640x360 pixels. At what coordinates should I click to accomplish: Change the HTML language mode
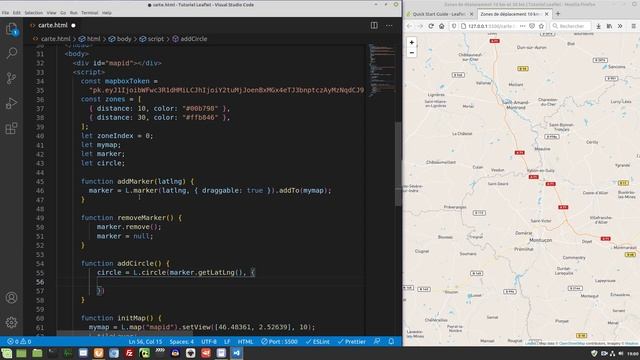pyautogui.click(x=245, y=342)
